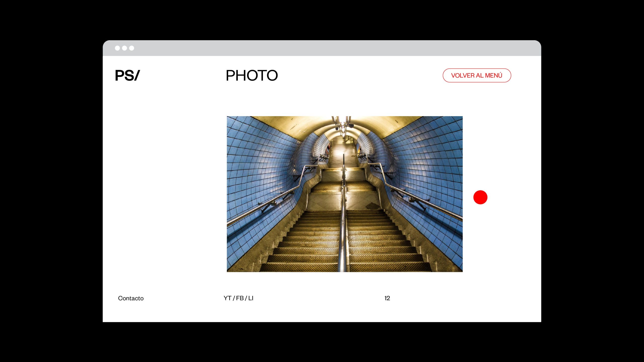This screenshot has width=644, height=362.
Task: Open the FB social link
Action: pyautogui.click(x=240, y=298)
